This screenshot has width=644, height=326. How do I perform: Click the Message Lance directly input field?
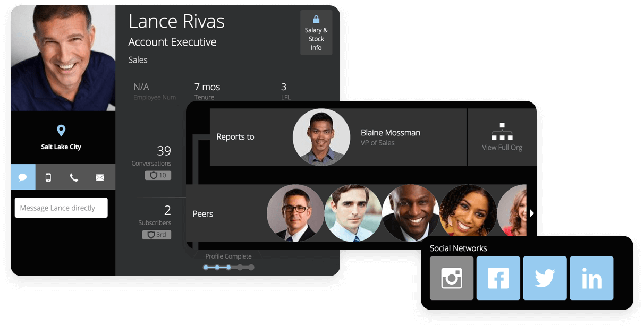click(x=61, y=208)
